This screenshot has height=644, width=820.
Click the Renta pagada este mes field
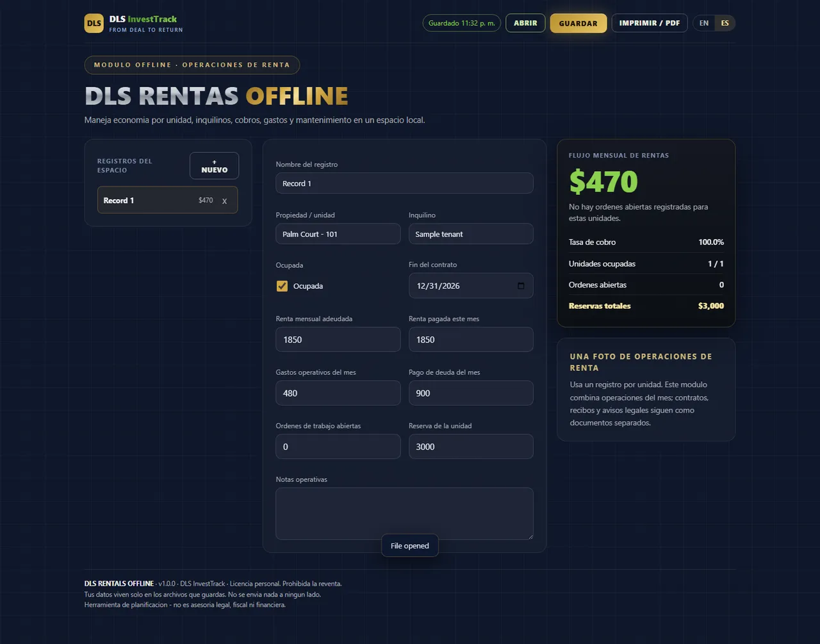[x=471, y=340]
